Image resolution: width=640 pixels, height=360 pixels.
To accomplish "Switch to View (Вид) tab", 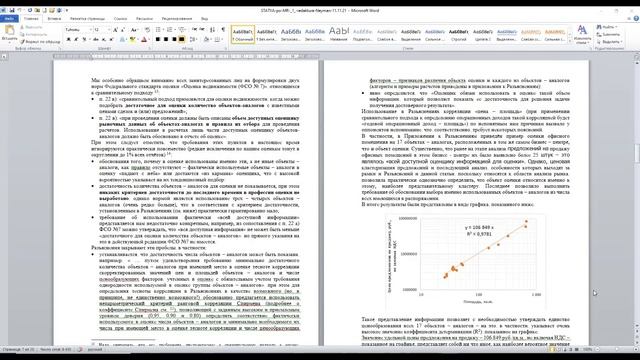I will 204,18.
